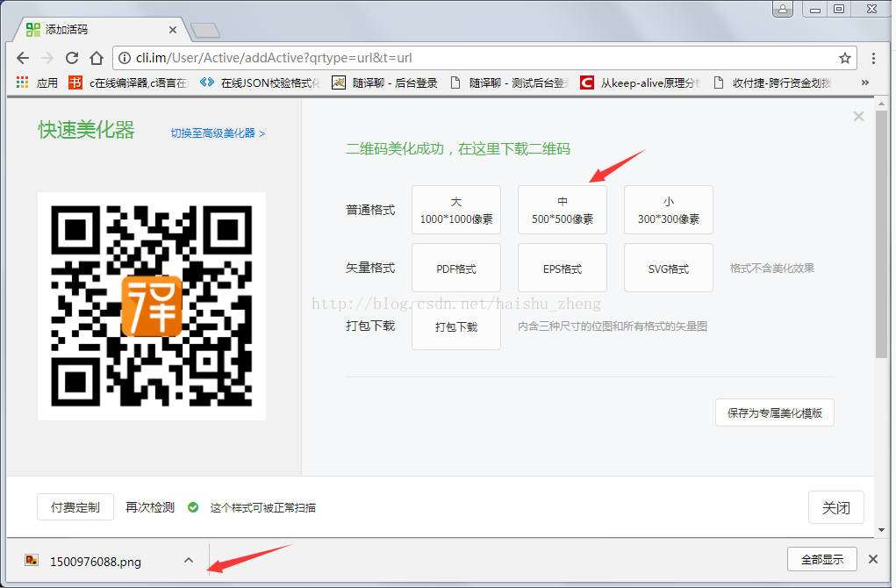This screenshot has height=588, width=896.
Task: Reload the page with refresh icon
Action: [72, 58]
